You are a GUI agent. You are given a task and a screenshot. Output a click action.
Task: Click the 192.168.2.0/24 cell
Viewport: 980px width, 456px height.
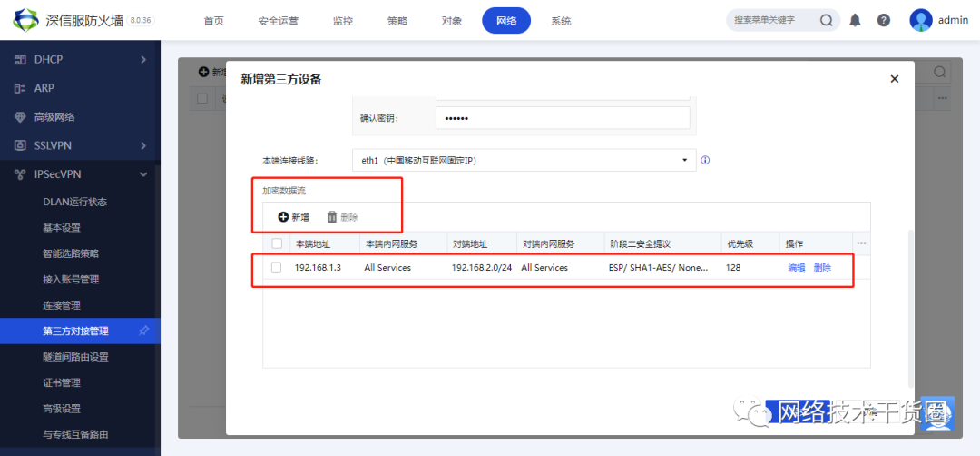[x=482, y=267]
